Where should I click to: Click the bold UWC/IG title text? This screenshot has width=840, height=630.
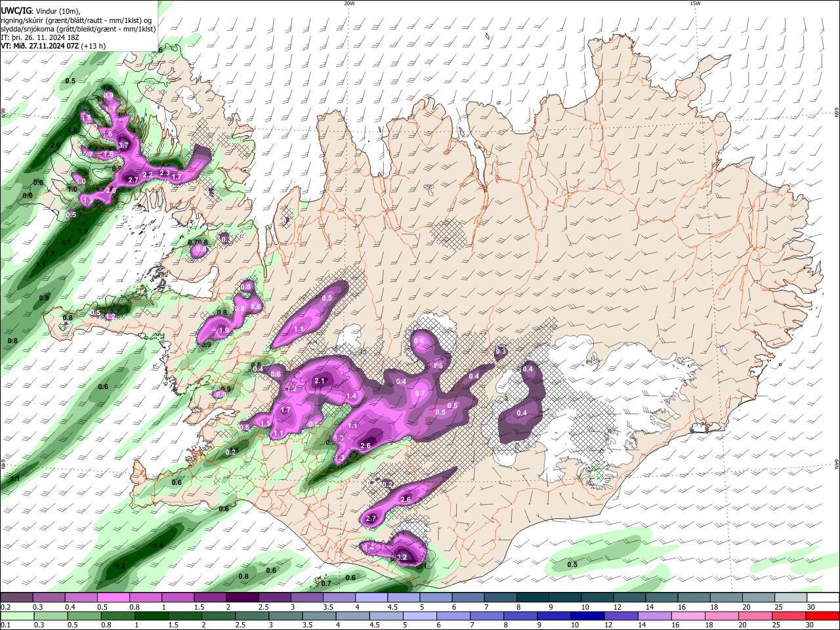coord(15,11)
